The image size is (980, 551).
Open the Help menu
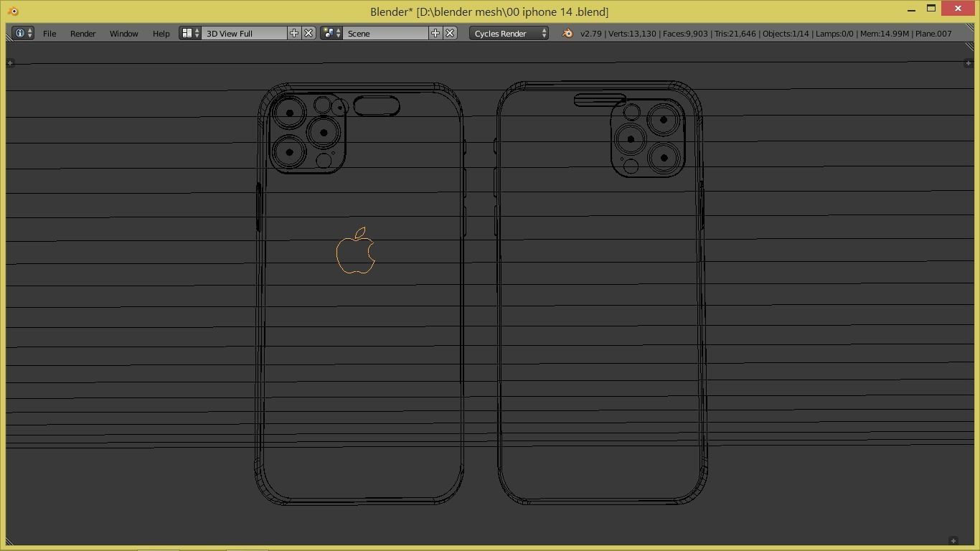coord(161,34)
